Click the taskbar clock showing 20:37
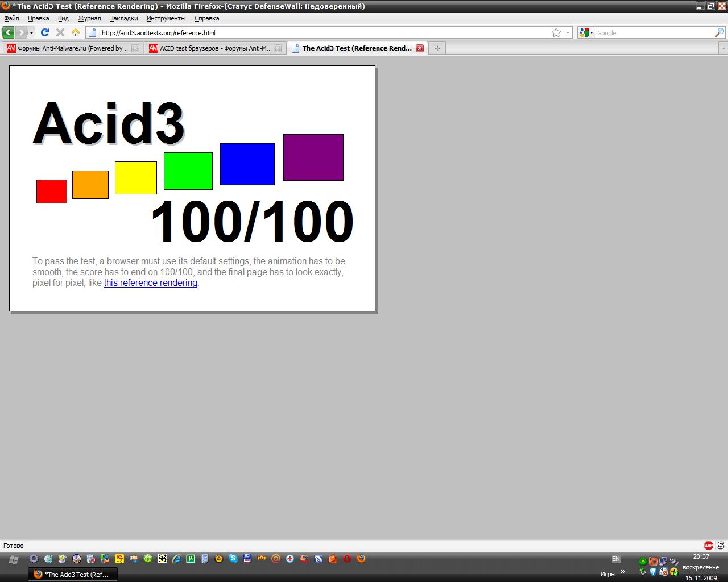The height and width of the screenshot is (582, 728). 701,557
